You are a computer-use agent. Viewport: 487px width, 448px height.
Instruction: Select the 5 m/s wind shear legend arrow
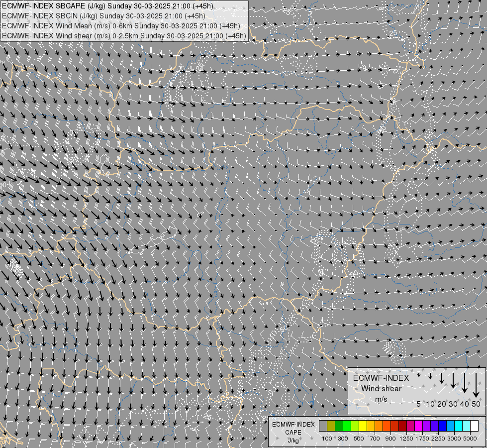(x=419, y=375)
